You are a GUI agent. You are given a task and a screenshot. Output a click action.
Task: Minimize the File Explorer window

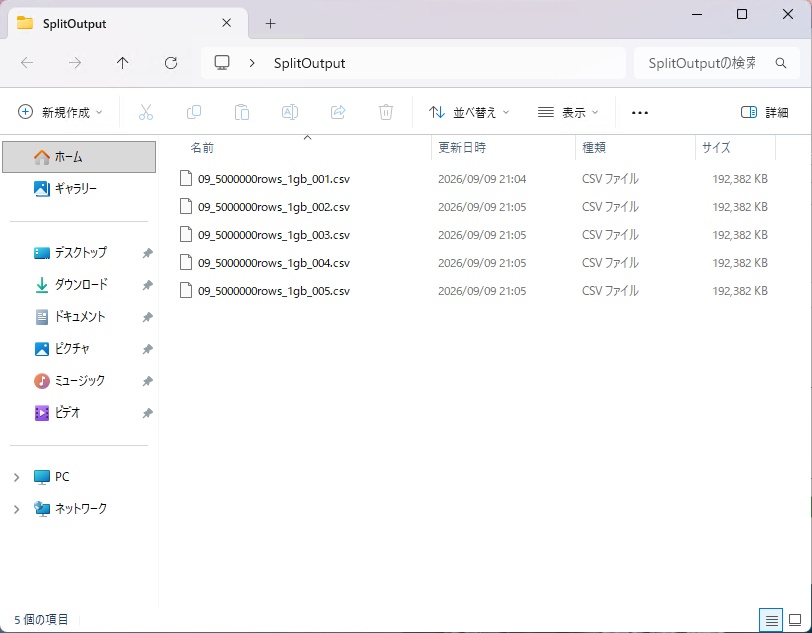pyautogui.click(x=697, y=15)
